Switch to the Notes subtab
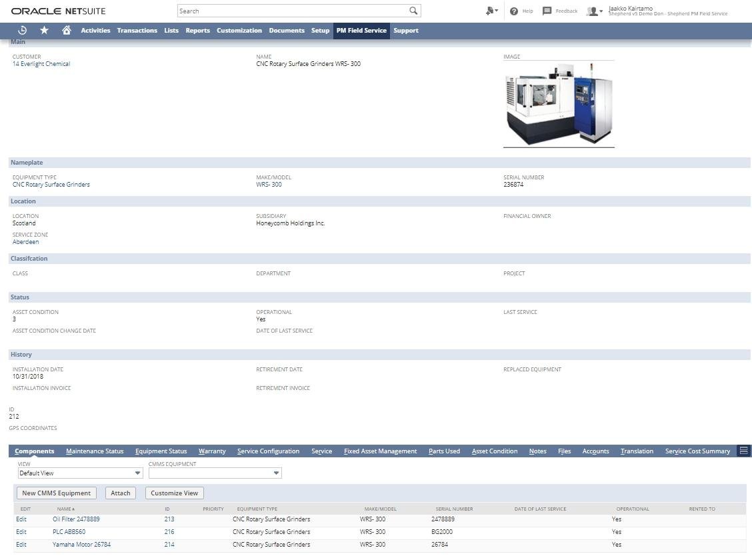 pos(537,451)
